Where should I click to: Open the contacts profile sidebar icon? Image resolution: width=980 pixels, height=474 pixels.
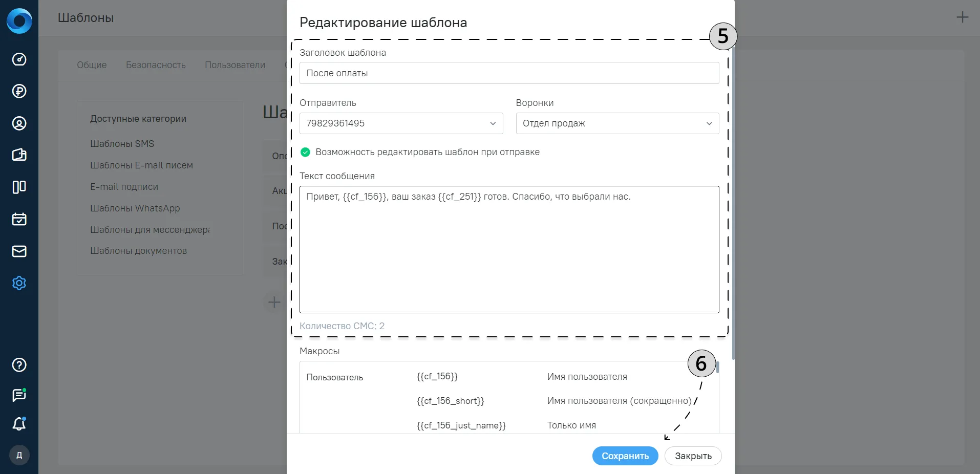pyautogui.click(x=19, y=123)
